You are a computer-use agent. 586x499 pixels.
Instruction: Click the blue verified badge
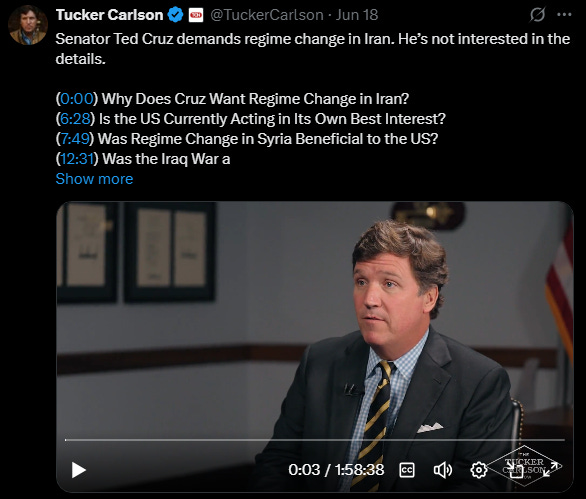tap(175, 15)
